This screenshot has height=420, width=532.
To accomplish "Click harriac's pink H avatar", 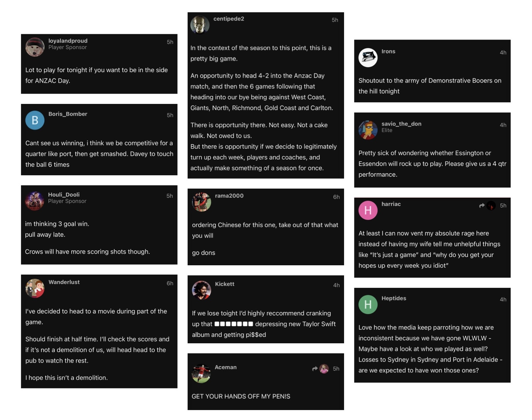I will (368, 210).
